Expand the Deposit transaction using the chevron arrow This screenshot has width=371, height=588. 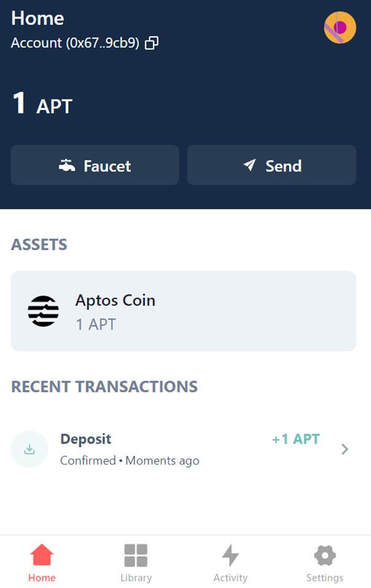click(x=345, y=449)
